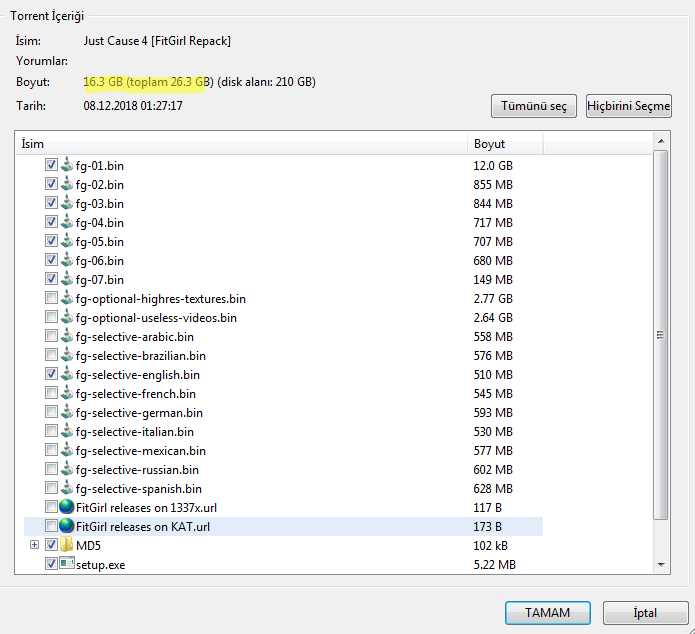The image size is (695, 634).
Task: Click the Tümünü seç button
Action: [x=534, y=106]
